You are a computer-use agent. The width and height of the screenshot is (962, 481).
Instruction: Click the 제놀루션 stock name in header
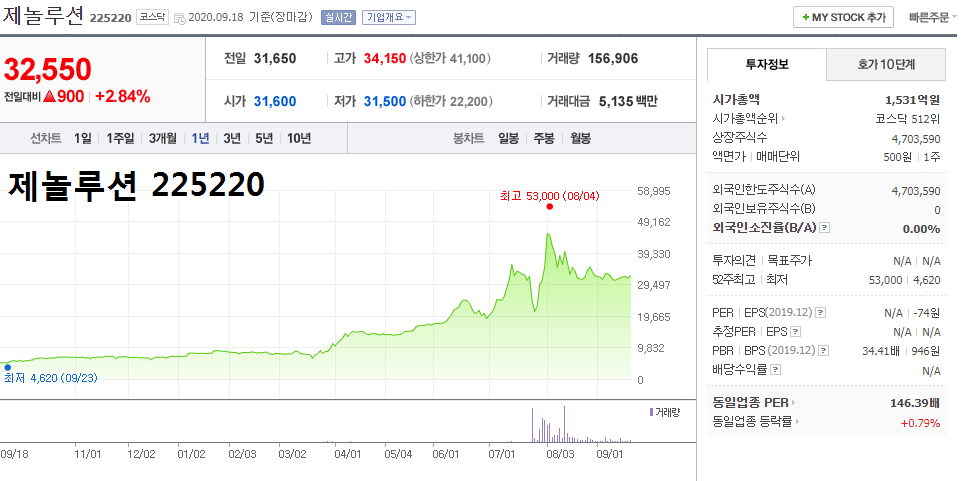pos(42,15)
